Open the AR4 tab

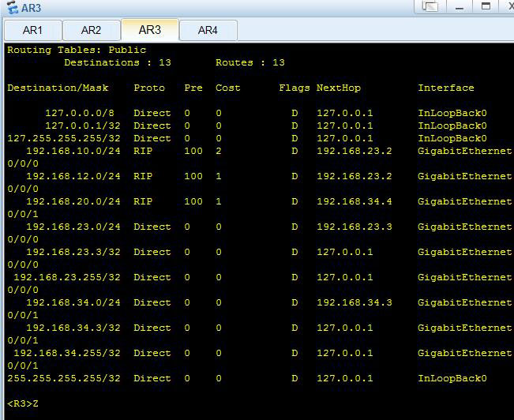(208, 30)
